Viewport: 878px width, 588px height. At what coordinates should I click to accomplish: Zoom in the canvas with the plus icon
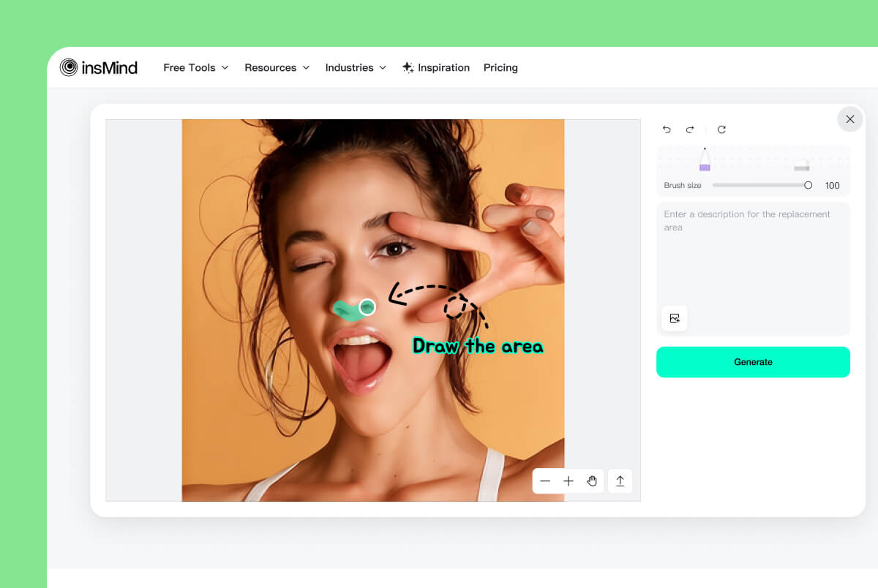click(x=569, y=481)
